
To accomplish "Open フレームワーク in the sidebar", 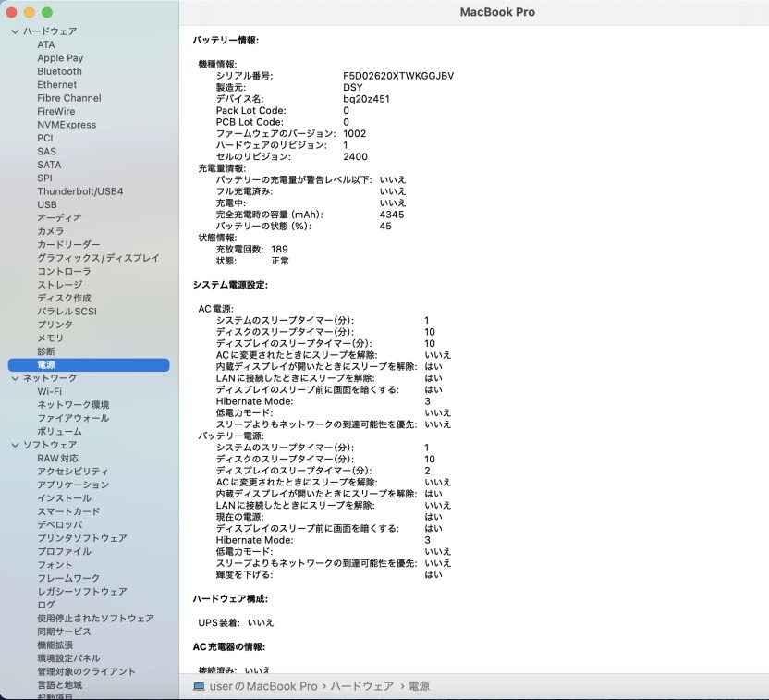I will click(68, 578).
